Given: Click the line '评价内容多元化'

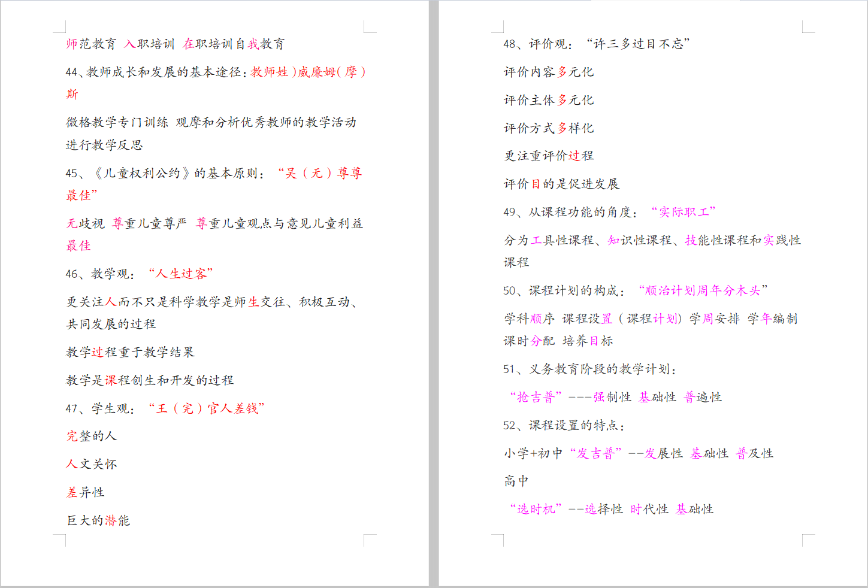Looking at the screenshot, I should pyautogui.click(x=549, y=72).
